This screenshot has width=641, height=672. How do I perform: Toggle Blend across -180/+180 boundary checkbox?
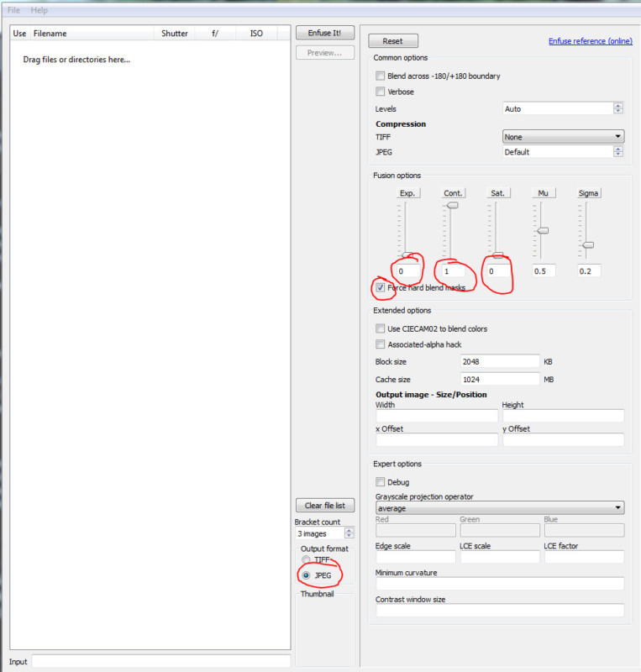(x=380, y=76)
